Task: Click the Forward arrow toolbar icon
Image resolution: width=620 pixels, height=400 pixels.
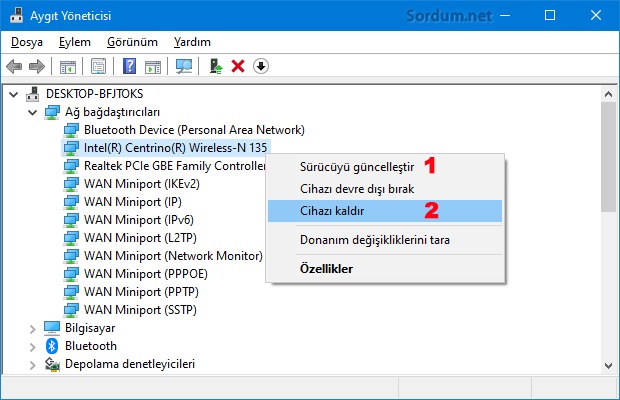Action: coord(37,67)
